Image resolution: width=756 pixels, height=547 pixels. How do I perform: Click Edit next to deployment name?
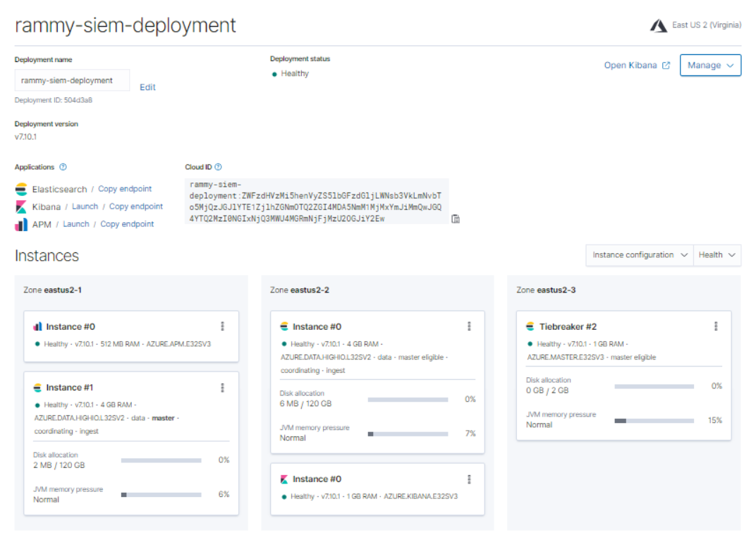pos(147,87)
